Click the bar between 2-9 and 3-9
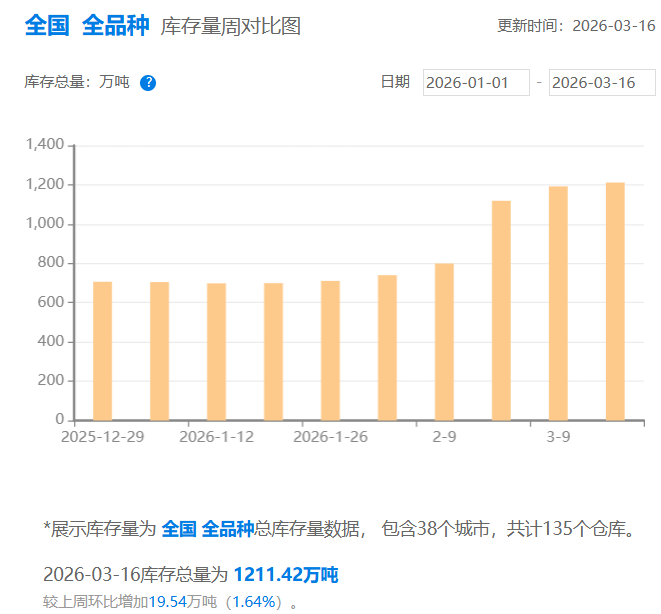 (x=501, y=310)
